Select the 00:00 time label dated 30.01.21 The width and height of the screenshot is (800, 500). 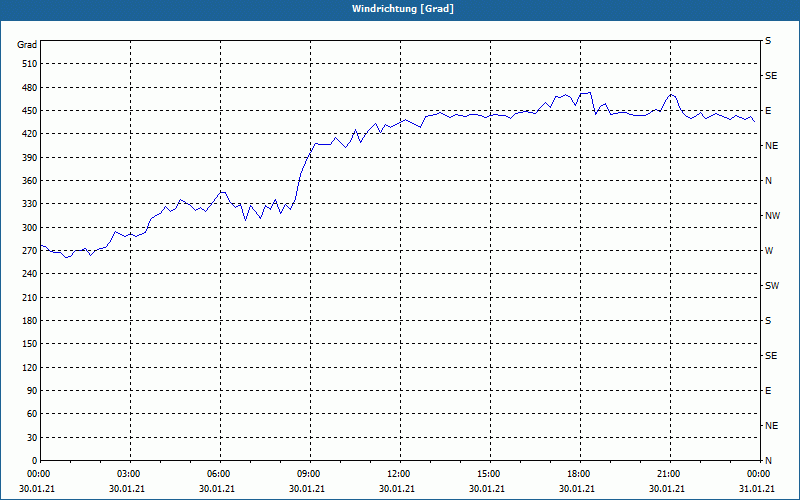[x=38, y=474]
